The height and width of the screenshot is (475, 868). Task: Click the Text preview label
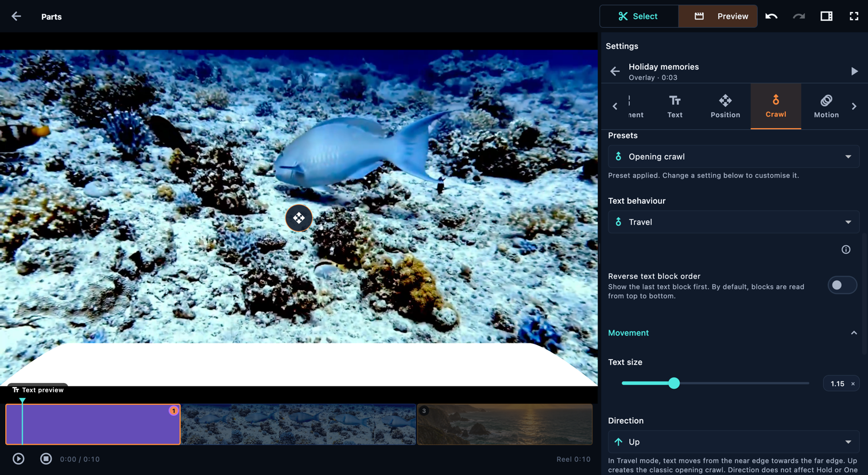(x=38, y=390)
